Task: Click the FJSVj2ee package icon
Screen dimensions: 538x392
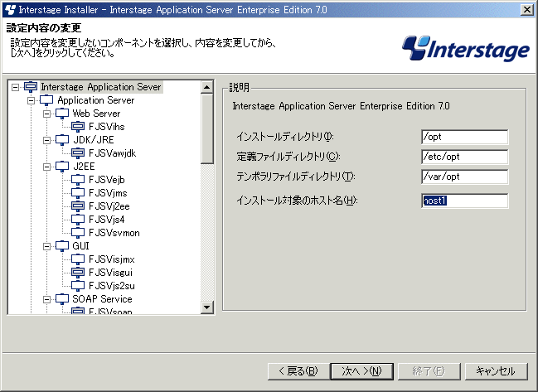Action: pos(78,206)
